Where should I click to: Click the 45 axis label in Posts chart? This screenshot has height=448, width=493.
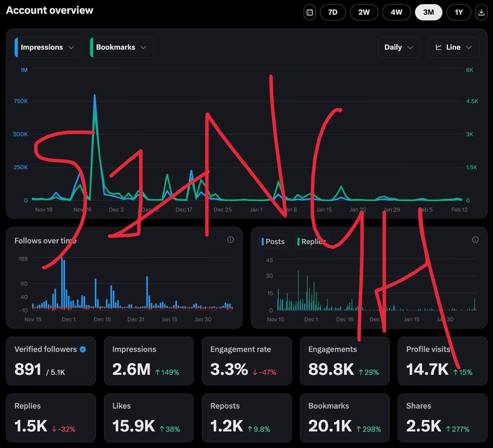click(270, 260)
